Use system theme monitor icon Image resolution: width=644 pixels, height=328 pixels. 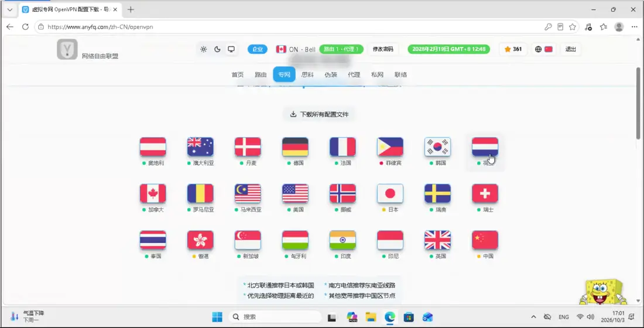[x=231, y=49]
